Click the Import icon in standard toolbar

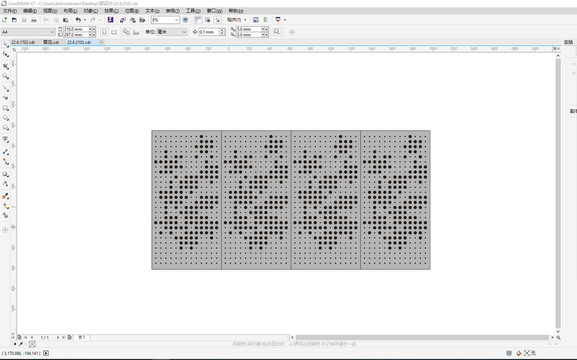coord(123,20)
